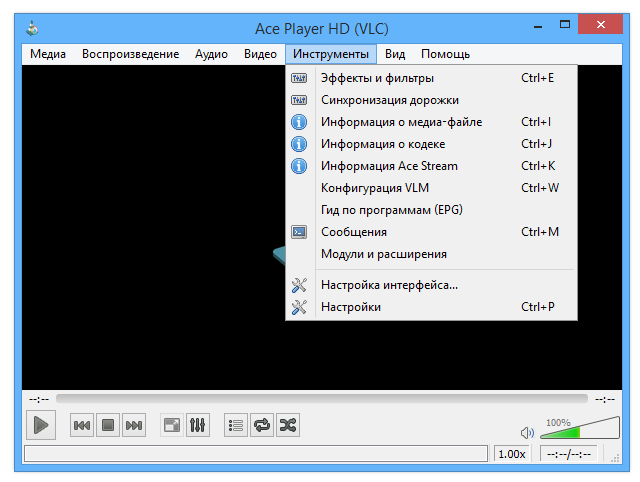Show the playlist icon

(236, 425)
